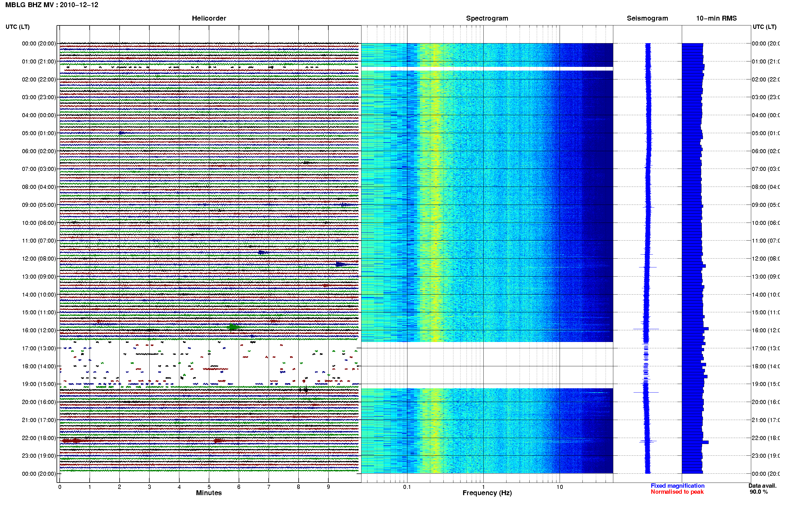Click frequency axis tick "0.1"

(x=407, y=487)
